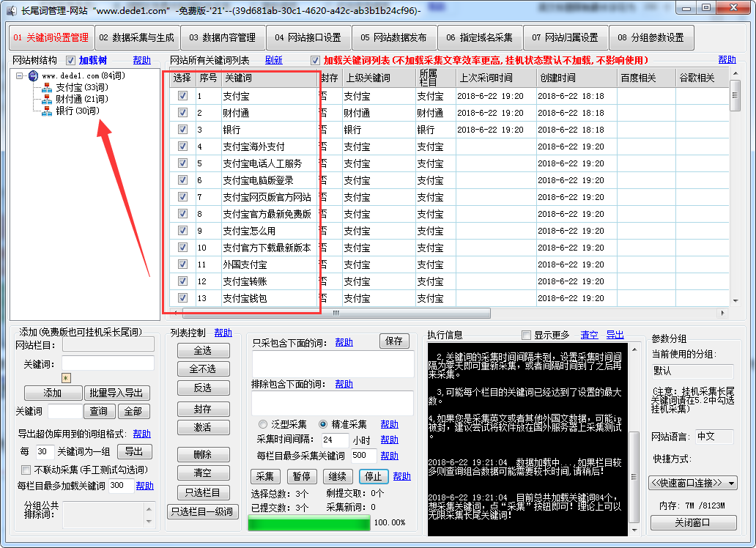Viewport: 756px width, 548px height.
Task: Click the 批量导入导出 button
Action: 116,393
